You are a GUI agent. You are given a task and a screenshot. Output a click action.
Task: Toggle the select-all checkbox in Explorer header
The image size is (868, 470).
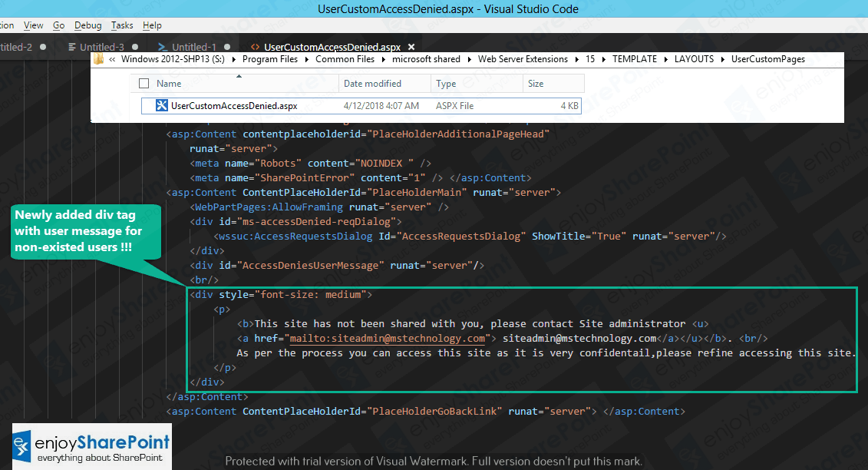144,83
